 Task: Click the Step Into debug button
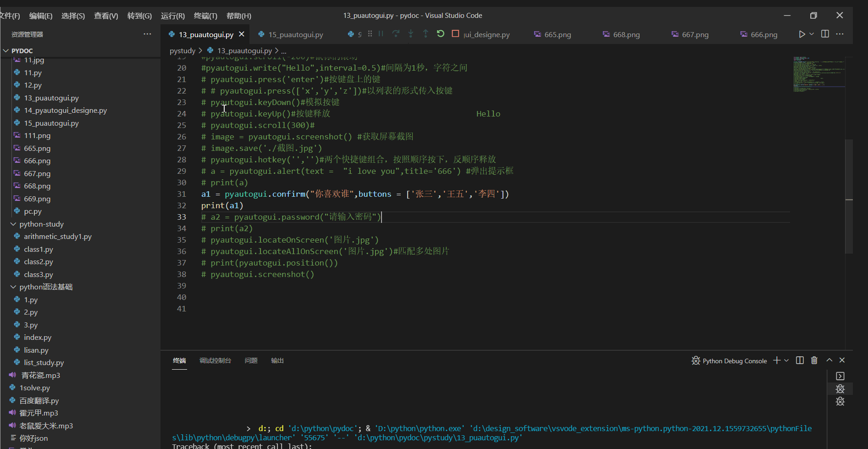point(411,34)
